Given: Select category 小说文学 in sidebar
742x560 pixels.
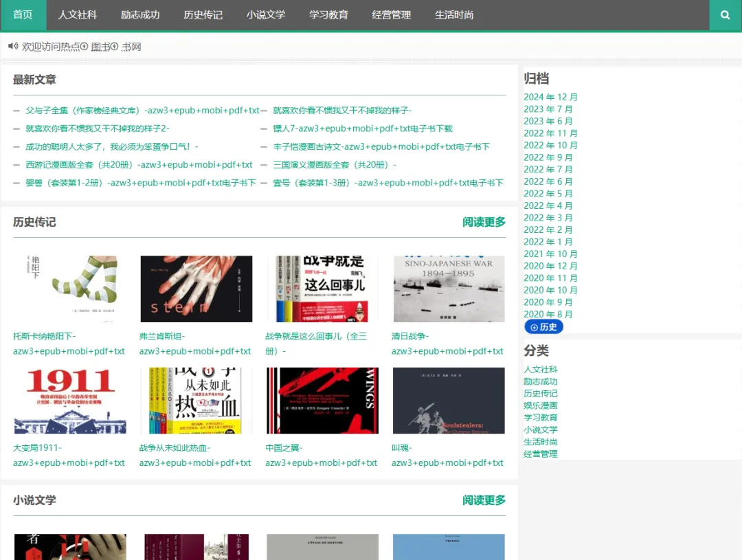Looking at the screenshot, I should point(541,430).
